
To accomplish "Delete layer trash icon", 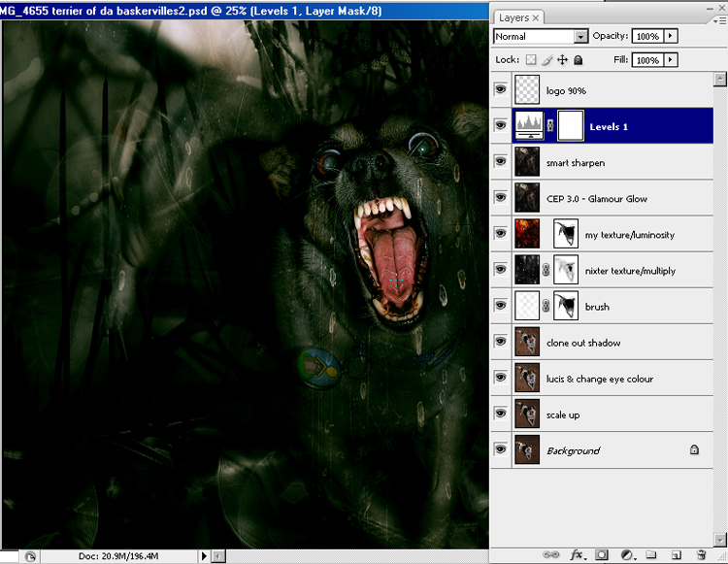I will pyautogui.click(x=701, y=554).
